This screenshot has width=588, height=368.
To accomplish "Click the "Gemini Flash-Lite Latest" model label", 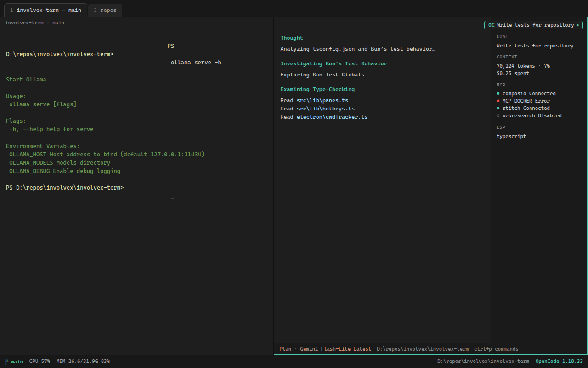I will click(x=336, y=349).
